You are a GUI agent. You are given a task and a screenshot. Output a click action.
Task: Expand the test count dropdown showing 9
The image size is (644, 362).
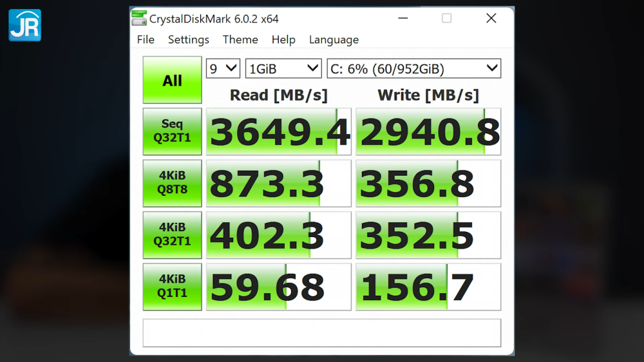point(223,69)
